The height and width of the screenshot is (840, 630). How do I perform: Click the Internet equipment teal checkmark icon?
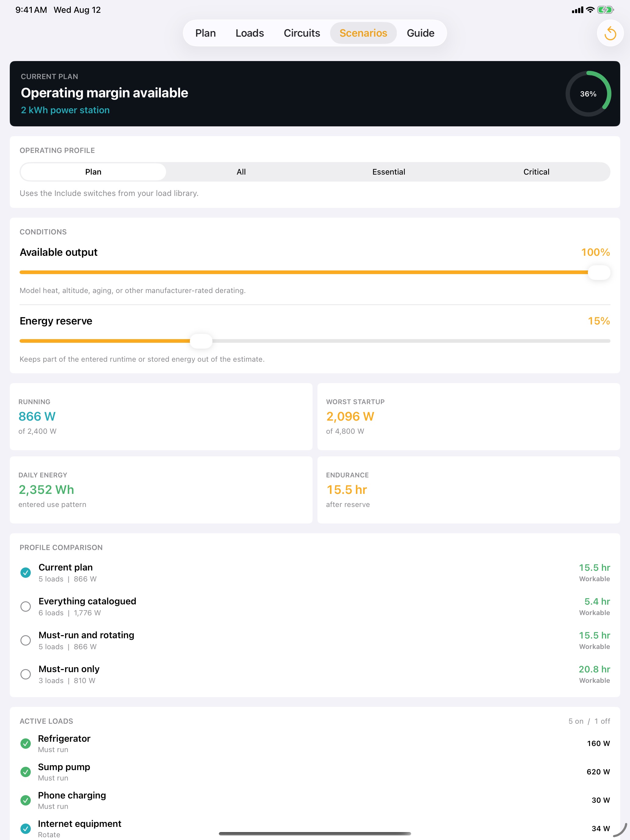[x=25, y=829]
